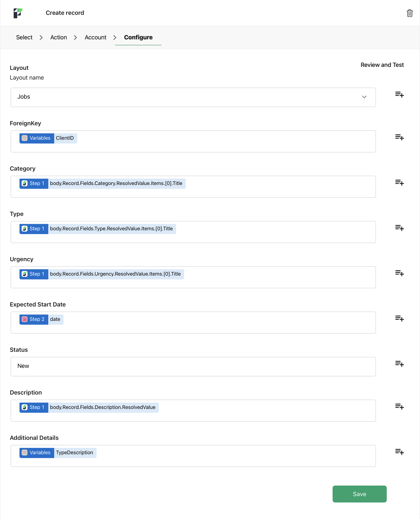Delete this Create record step via trash icon
Screen dimensions: 420x519
(409, 13)
